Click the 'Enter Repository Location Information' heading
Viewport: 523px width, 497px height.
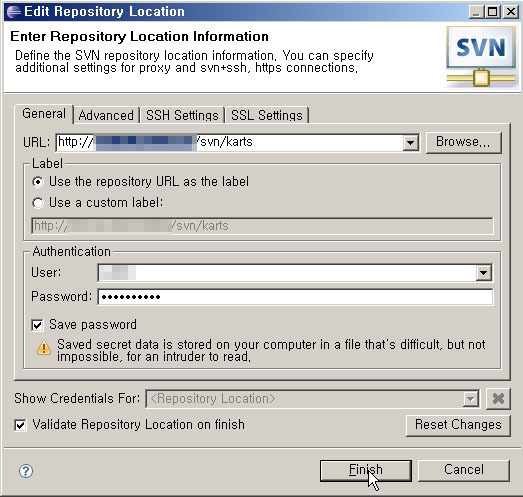click(139, 36)
